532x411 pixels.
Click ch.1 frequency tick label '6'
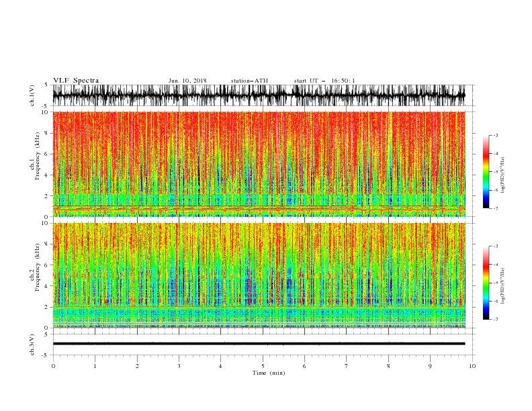46,154
